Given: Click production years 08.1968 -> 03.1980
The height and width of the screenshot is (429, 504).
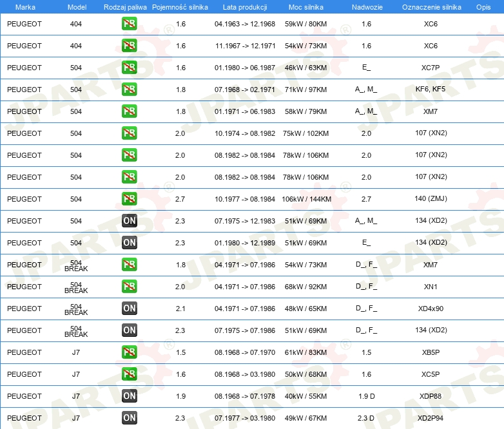Looking at the screenshot, I should tap(245, 374).
